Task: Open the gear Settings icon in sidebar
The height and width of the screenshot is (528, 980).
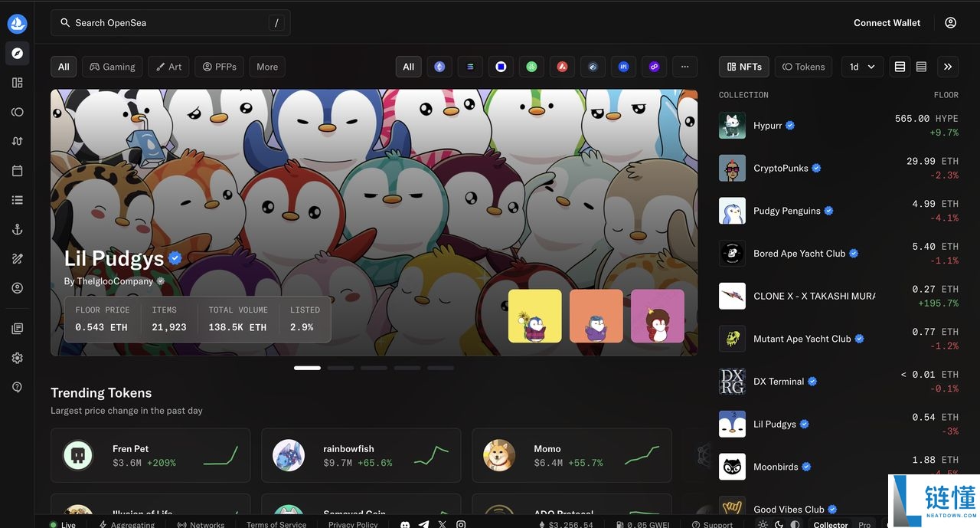Action: pyautogui.click(x=17, y=358)
